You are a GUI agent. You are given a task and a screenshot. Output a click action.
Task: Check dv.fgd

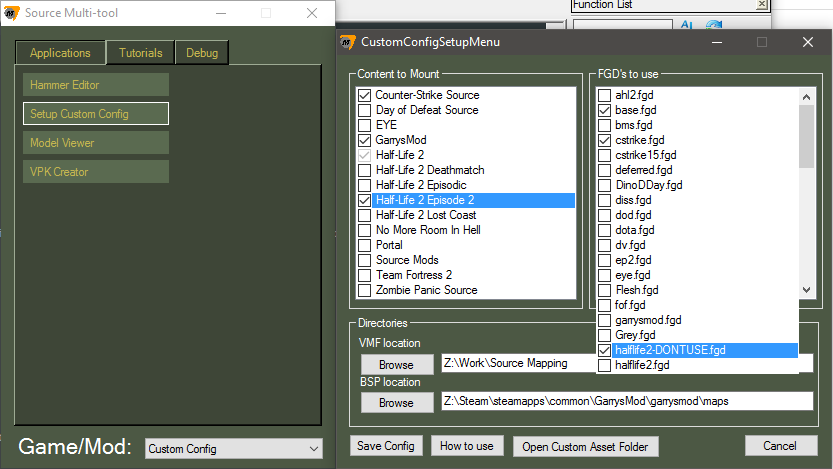604,245
